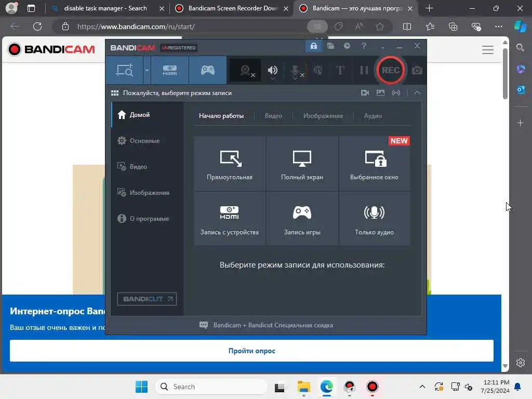Choose Прямоугольная recording mode tile

coord(230,163)
